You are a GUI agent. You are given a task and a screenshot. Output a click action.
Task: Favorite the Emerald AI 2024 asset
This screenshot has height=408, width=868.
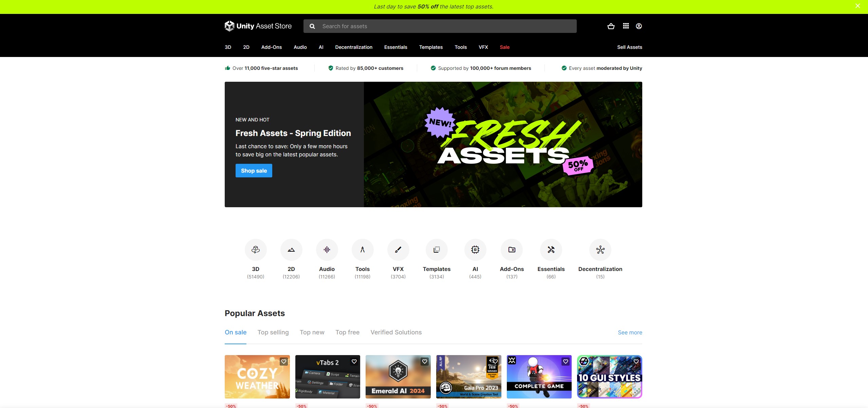click(x=425, y=362)
